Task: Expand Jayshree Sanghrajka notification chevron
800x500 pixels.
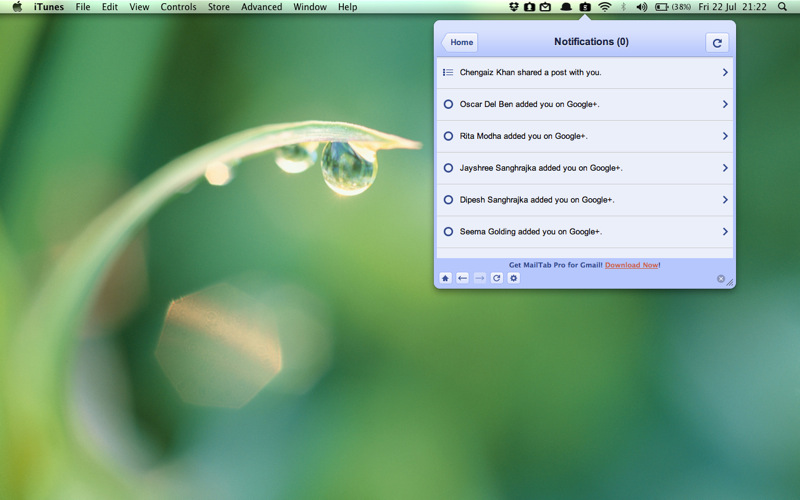Action: 725,168
